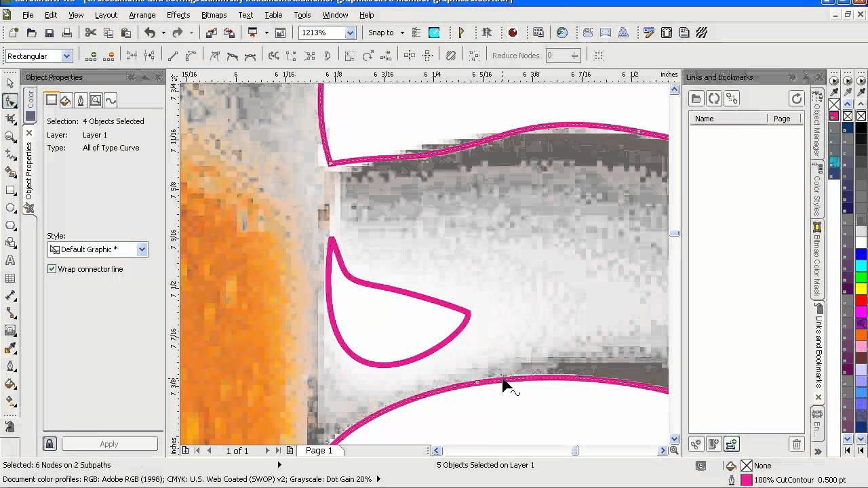
Task: Click the Print icon in toolbar
Action: point(66,33)
